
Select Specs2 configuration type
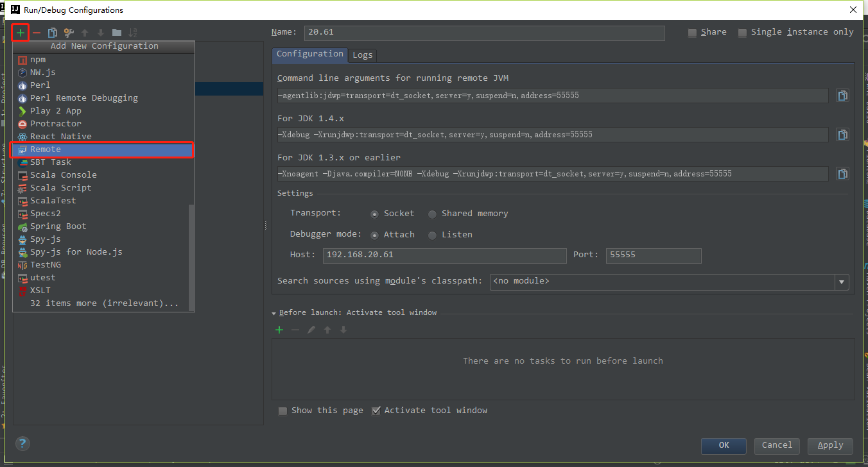tap(103, 214)
